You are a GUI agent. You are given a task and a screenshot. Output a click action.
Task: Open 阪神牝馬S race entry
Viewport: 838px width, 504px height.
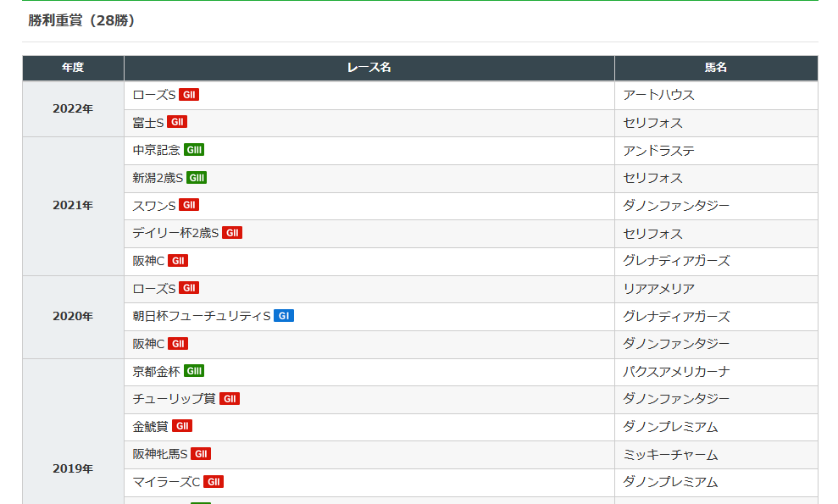(160, 454)
